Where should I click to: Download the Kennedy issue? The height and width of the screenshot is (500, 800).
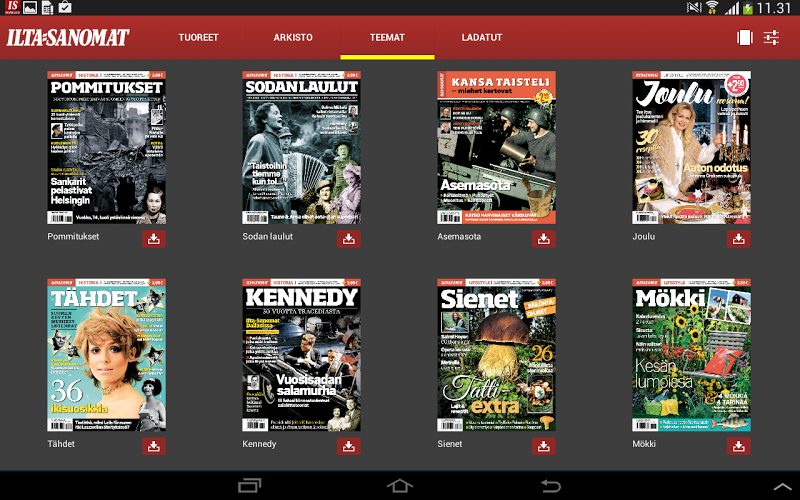click(348, 446)
